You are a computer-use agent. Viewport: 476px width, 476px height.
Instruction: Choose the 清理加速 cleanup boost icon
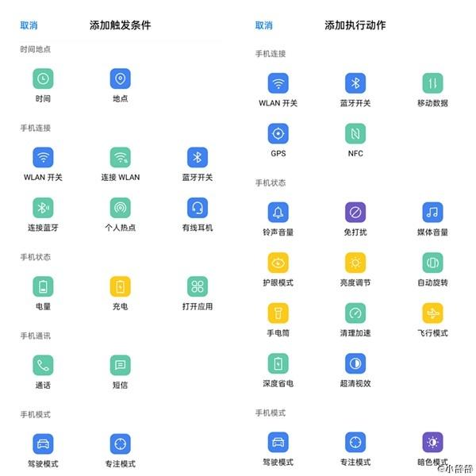tap(355, 313)
